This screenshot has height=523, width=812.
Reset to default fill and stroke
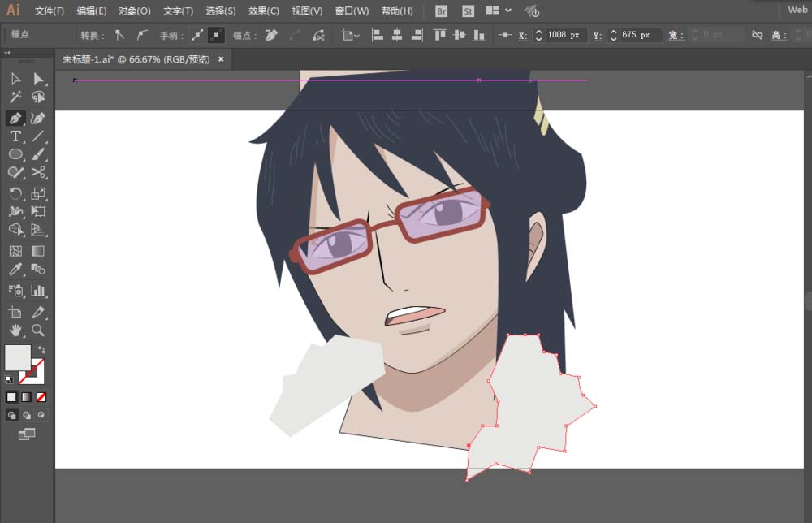coord(9,379)
